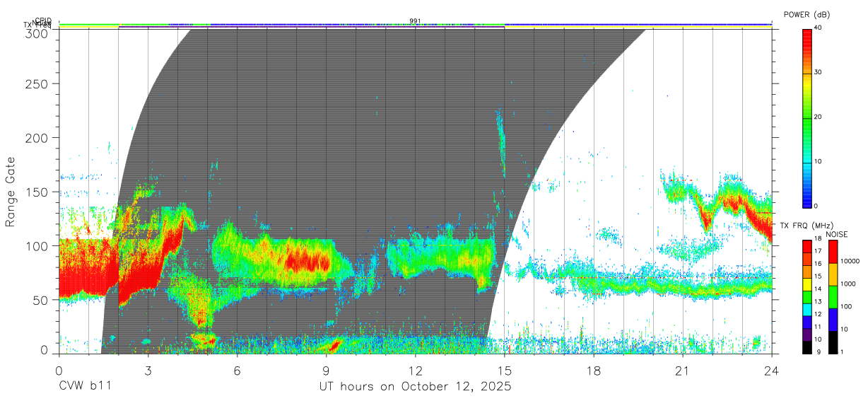This screenshot has height=401, width=868.
Task: Click the 11 label in the TX FRQ legend
Action: click(818, 327)
